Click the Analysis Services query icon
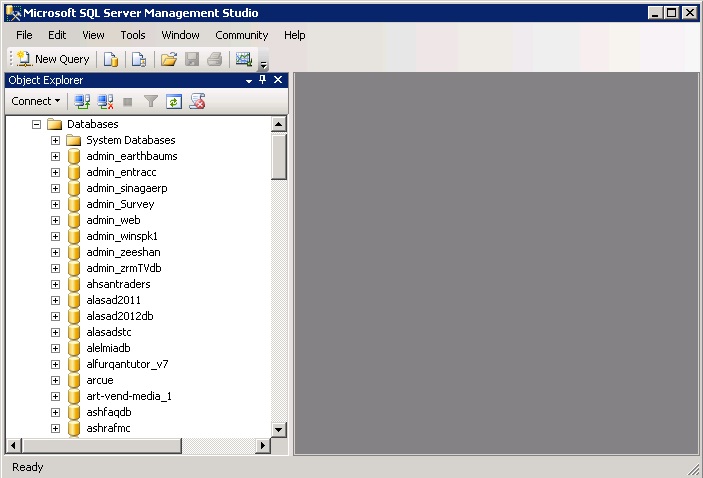 coord(139,59)
